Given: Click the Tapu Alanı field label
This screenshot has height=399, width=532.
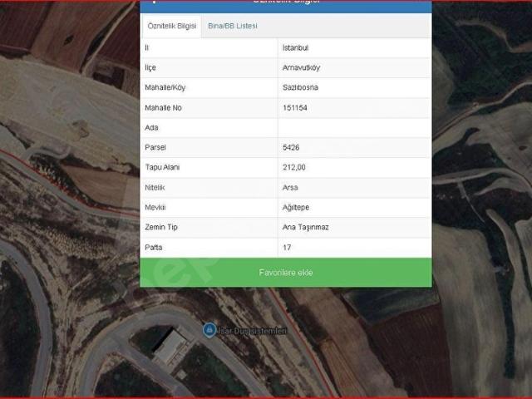Looking at the screenshot, I should [162, 167].
